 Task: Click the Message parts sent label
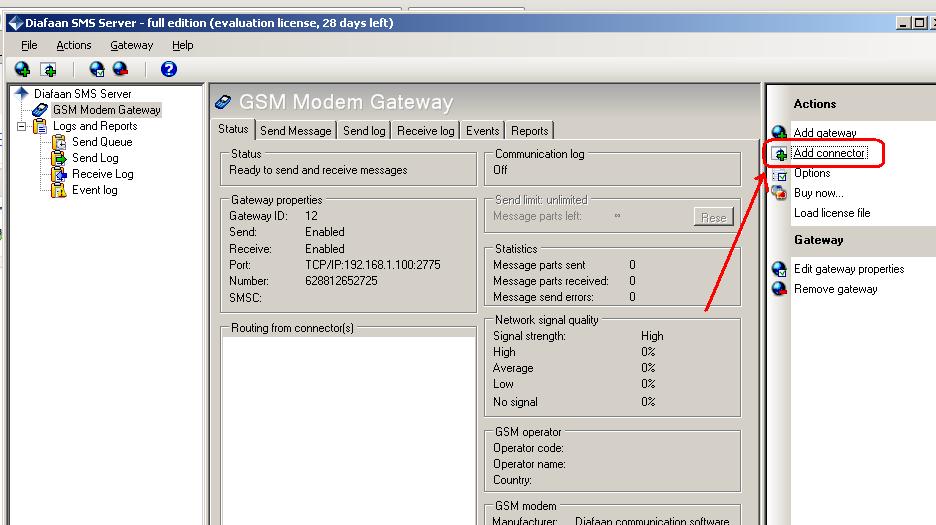point(539,265)
